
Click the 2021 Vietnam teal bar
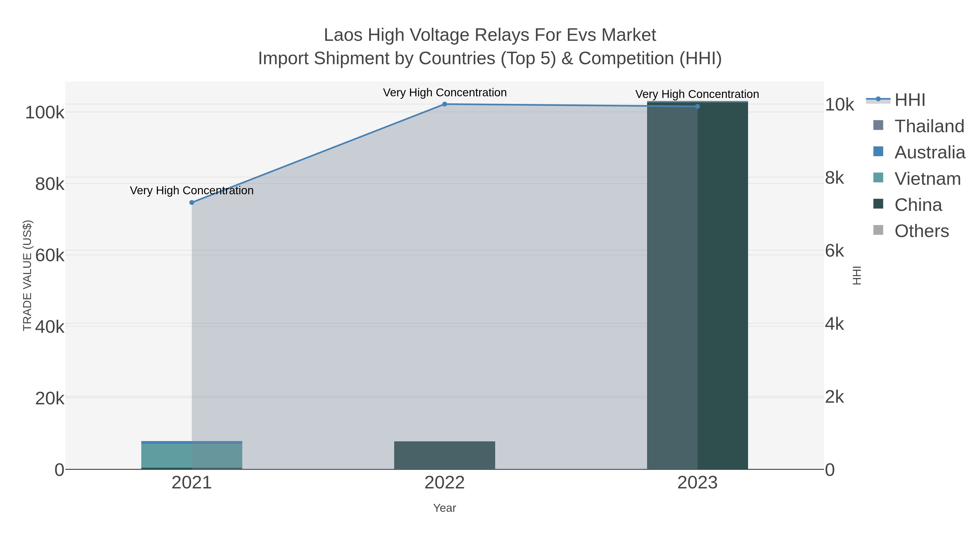[x=192, y=455]
